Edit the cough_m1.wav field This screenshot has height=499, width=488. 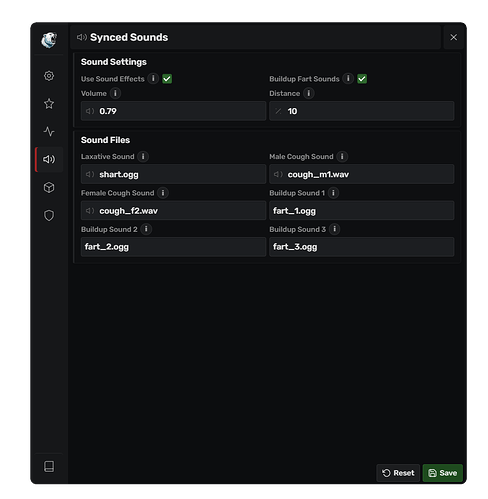tap(362, 174)
